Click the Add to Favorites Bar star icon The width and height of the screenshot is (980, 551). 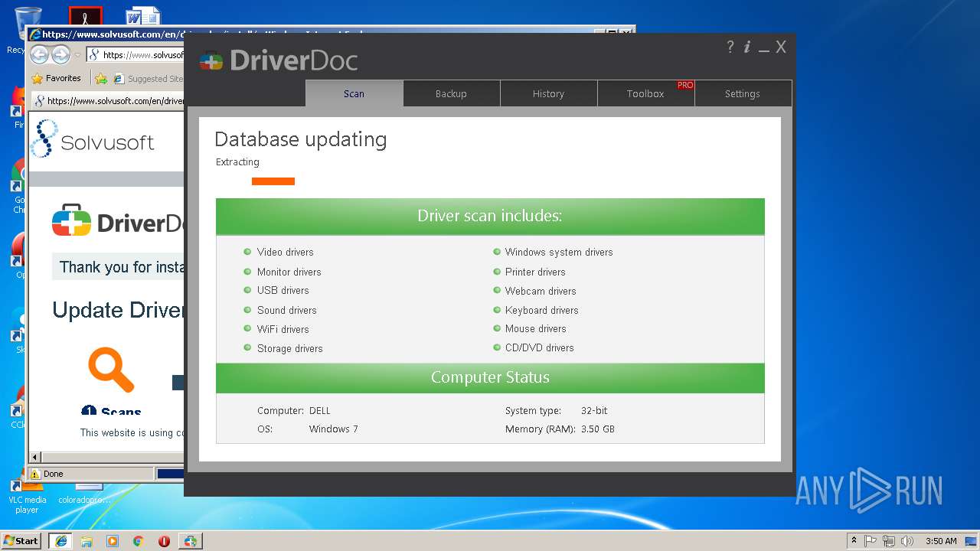(100, 78)
